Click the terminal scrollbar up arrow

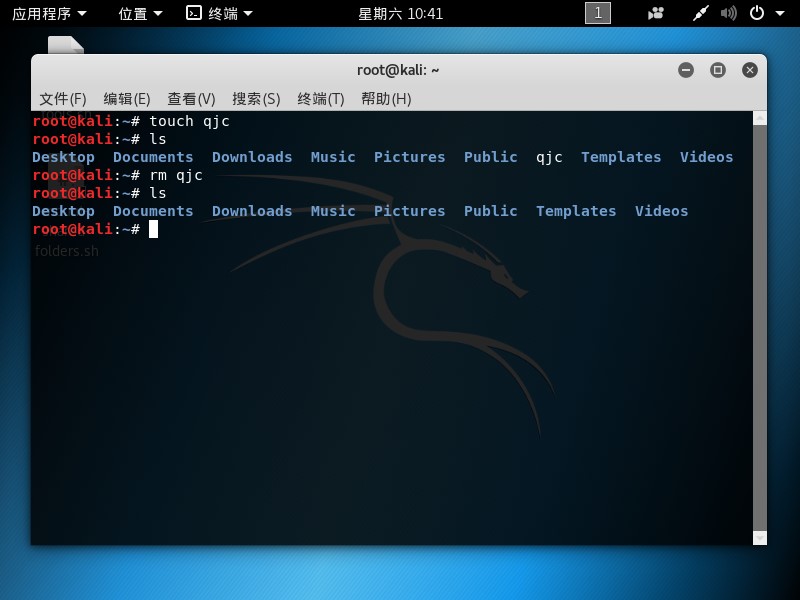point(760,118)
